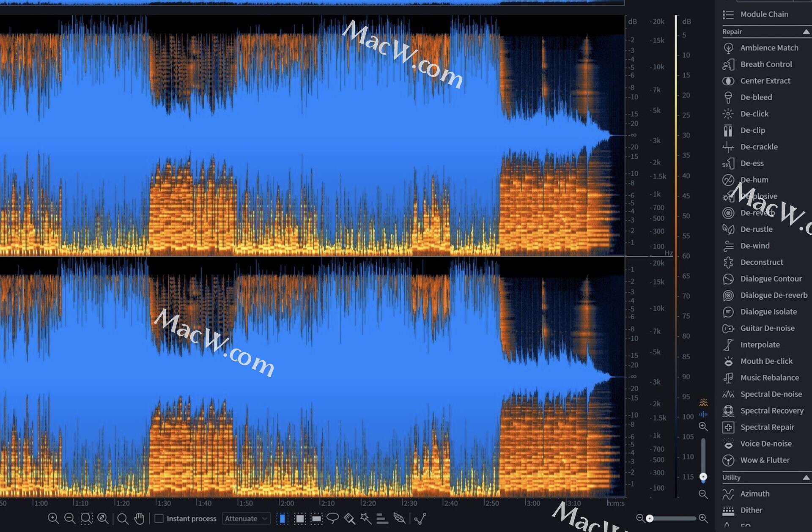This screenshot has height=532, width=812.
Task: Click the horizontal zoom slider handle
Action: coord(650,518)
